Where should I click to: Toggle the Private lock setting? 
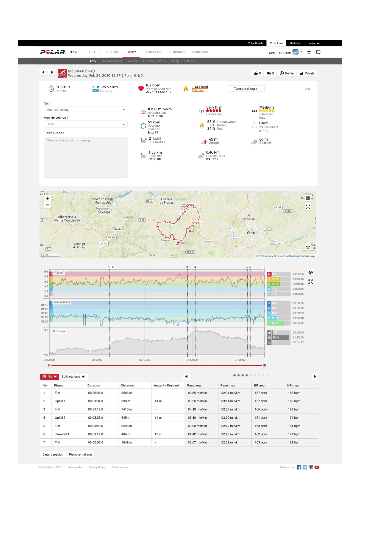[x=307, y=73]
